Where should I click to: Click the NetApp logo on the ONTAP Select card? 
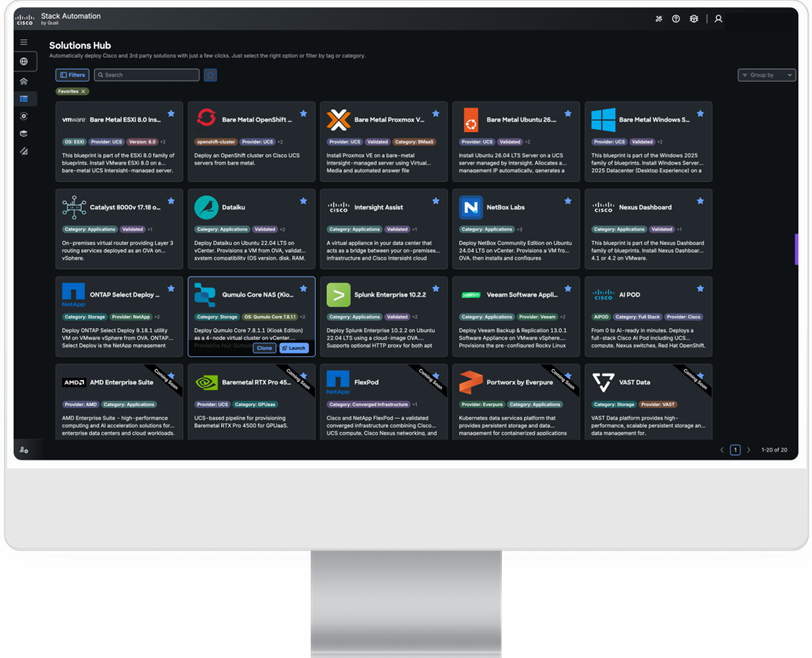click(x=74, y=295)
